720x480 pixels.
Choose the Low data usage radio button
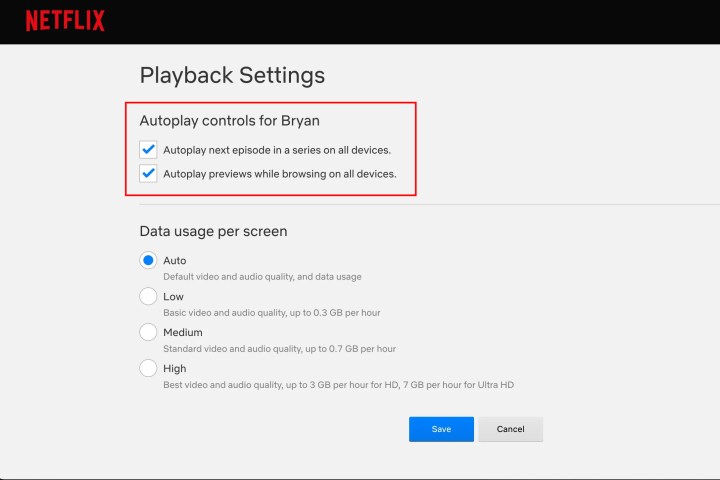[x=148, y=296]
